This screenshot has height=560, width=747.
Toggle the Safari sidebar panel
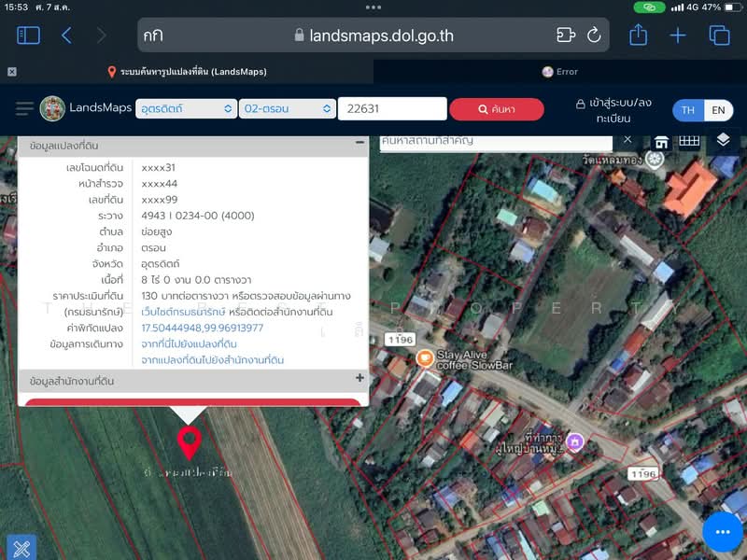coord(28,35)
